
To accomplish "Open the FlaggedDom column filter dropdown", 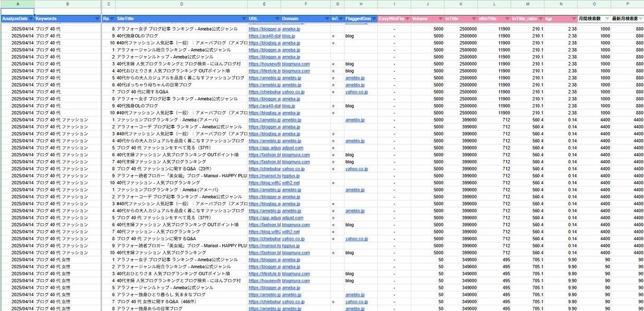I will [x=374, y=18].
